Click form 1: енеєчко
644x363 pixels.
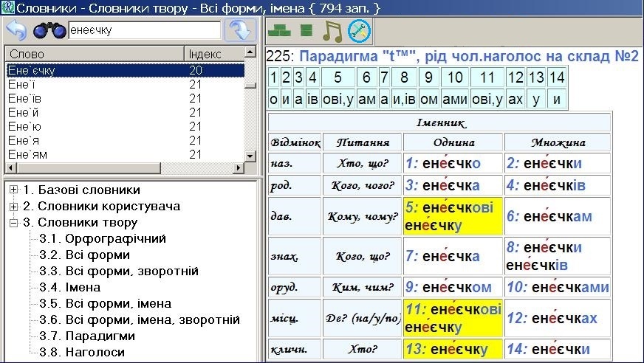coord(453,163)
